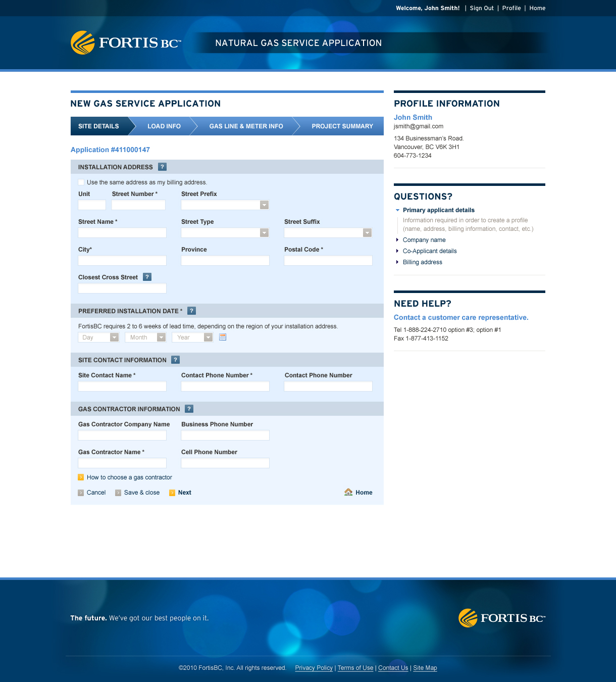
Task: Open help for Installation Address section
Action: coord(162,167)
